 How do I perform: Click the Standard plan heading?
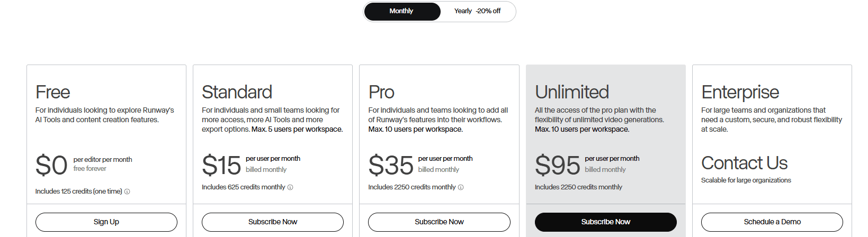pyautogui.click(x=237, y=92)
